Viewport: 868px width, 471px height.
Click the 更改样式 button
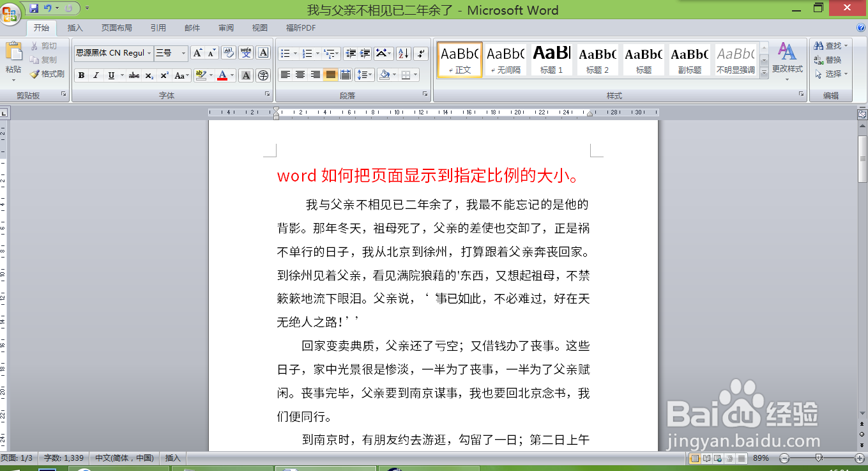(786, 61)
